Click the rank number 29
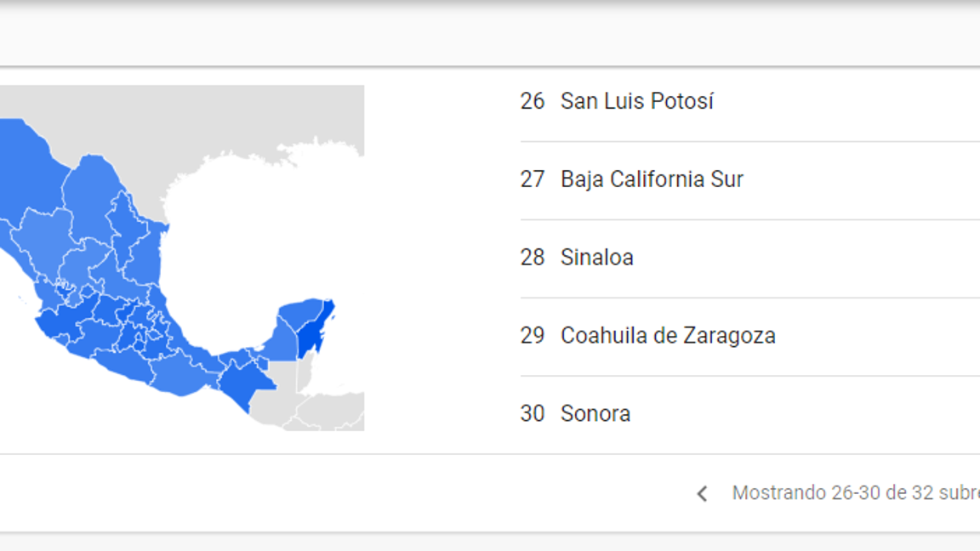980x551 pixels. click(x=533, y=336)
